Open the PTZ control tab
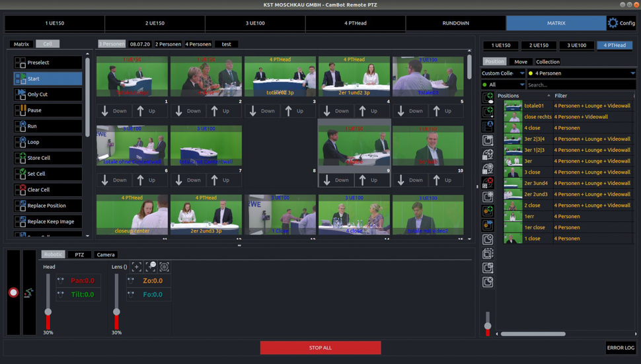 point(79,254)
